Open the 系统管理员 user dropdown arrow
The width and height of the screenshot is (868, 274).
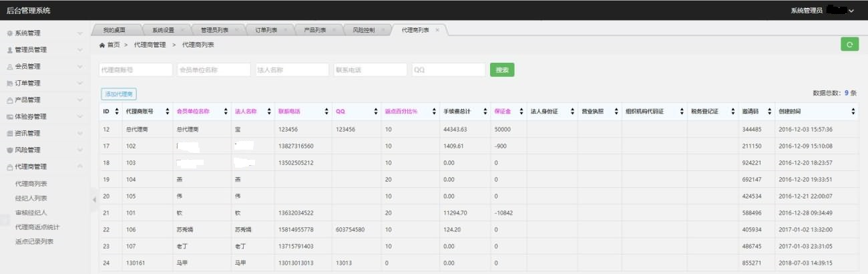tap(851, 11)
